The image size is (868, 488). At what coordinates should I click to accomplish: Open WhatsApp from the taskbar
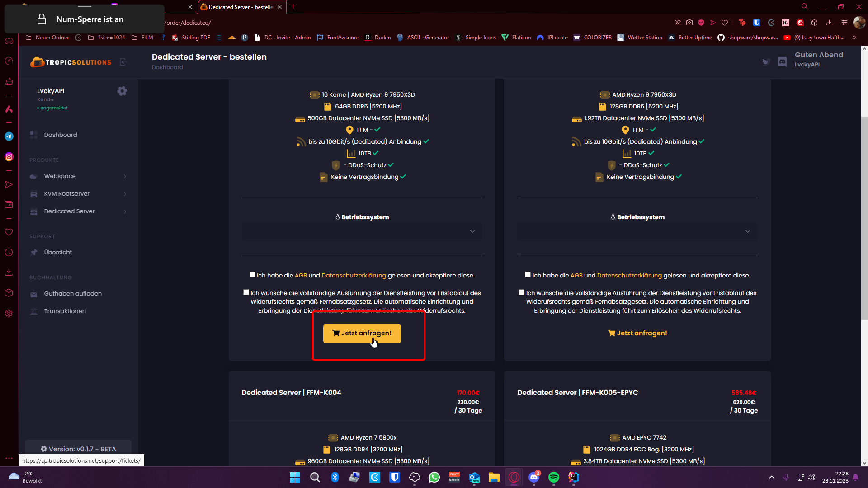[x=434, y=477]
